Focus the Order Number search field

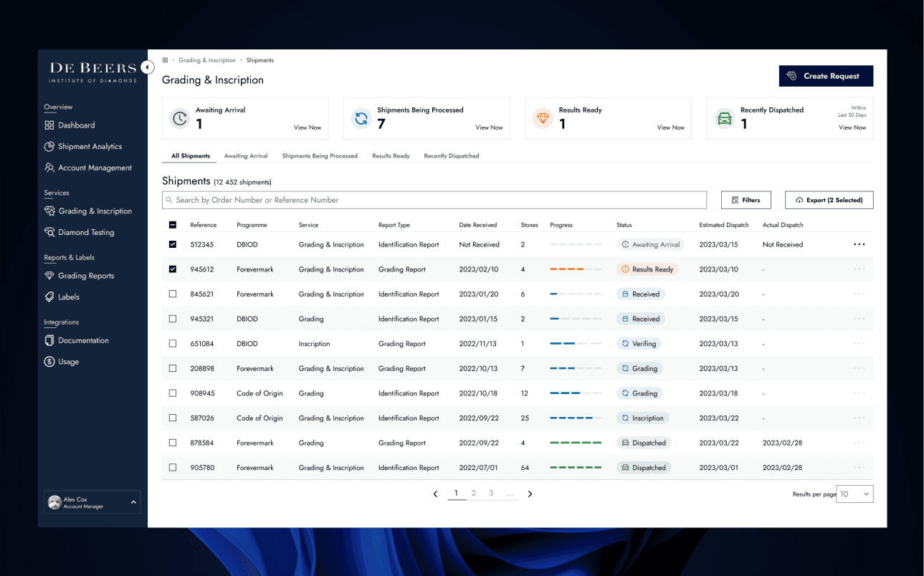[x=434, y=200]
